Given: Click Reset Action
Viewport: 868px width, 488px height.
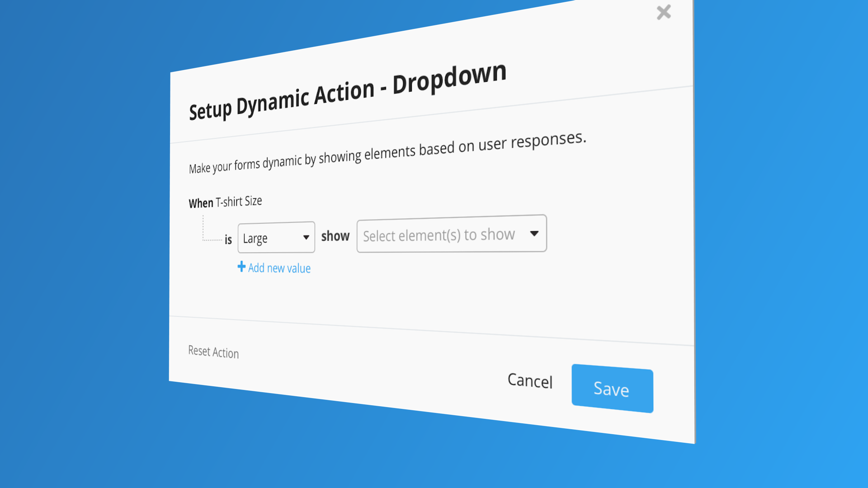Looking at the screenshot, I should tap(213, 352).
